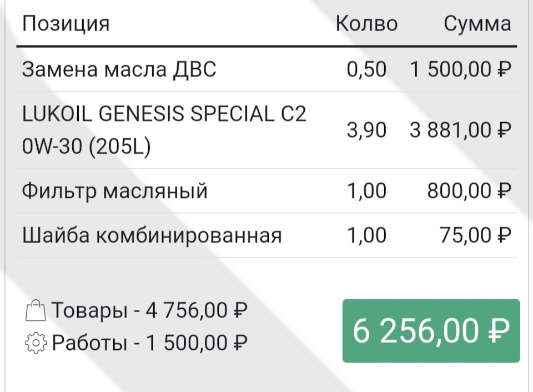Tap the green total 6 256,00 ₽ button

coord(431,331)
